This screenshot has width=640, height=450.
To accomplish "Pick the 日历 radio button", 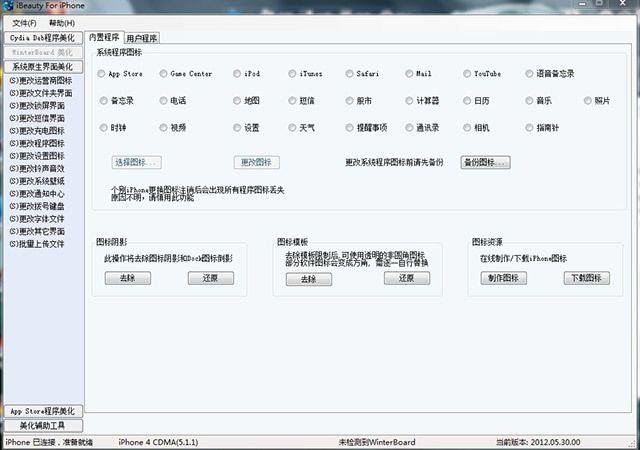I will (x=467, y=100).
